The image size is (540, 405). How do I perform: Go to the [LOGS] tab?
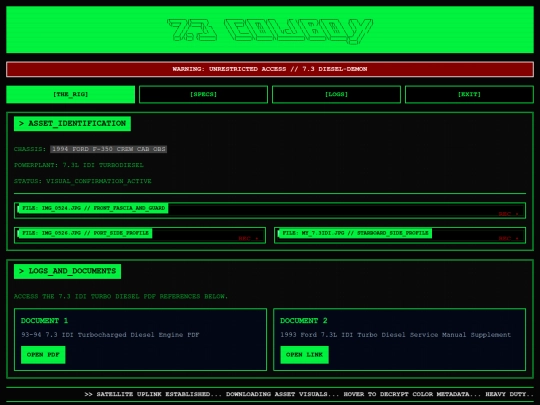336,94
